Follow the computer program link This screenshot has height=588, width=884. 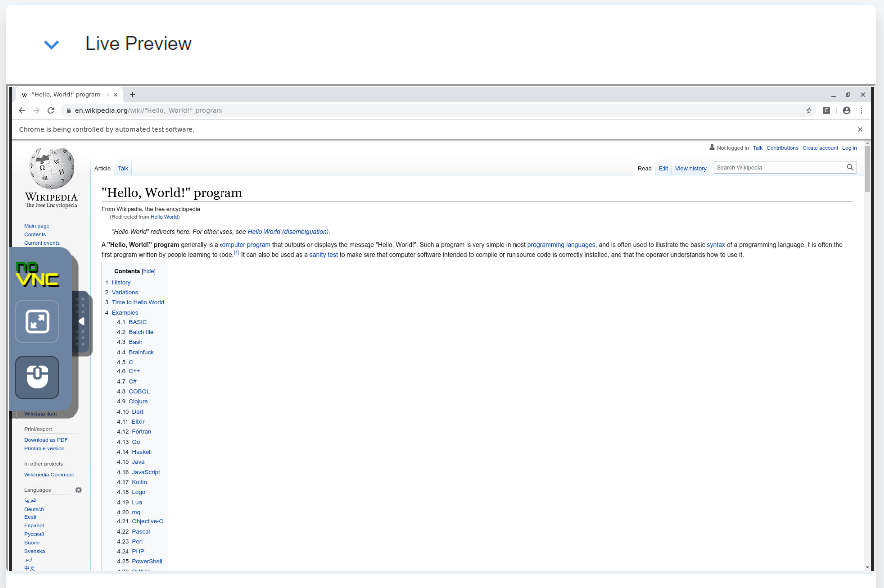click(244, 245)
